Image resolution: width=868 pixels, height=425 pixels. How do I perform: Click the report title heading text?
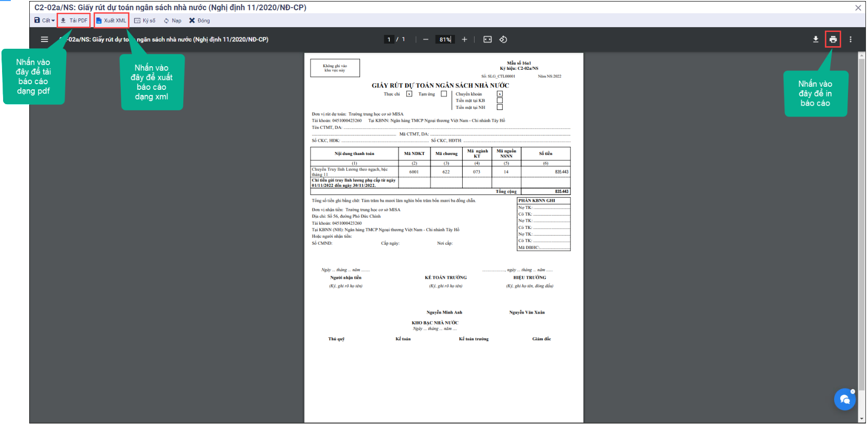(x=440, y=86)
